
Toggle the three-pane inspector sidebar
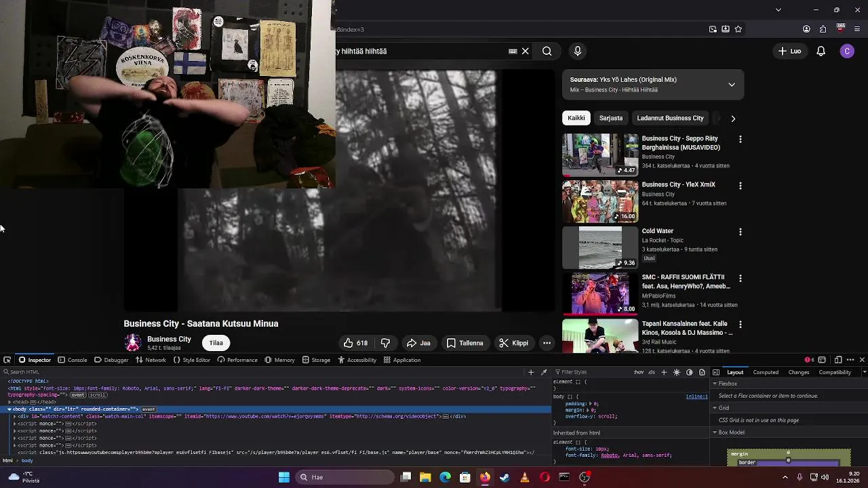(715, 372)
